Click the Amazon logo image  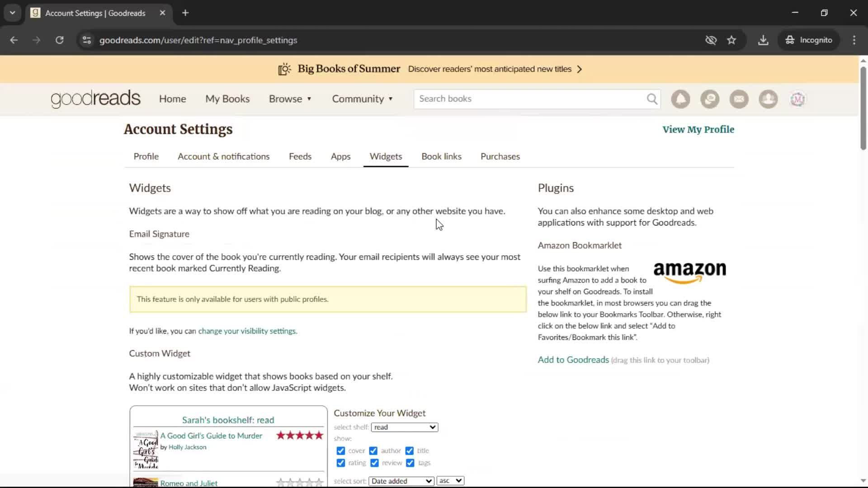tap(689, 272)
